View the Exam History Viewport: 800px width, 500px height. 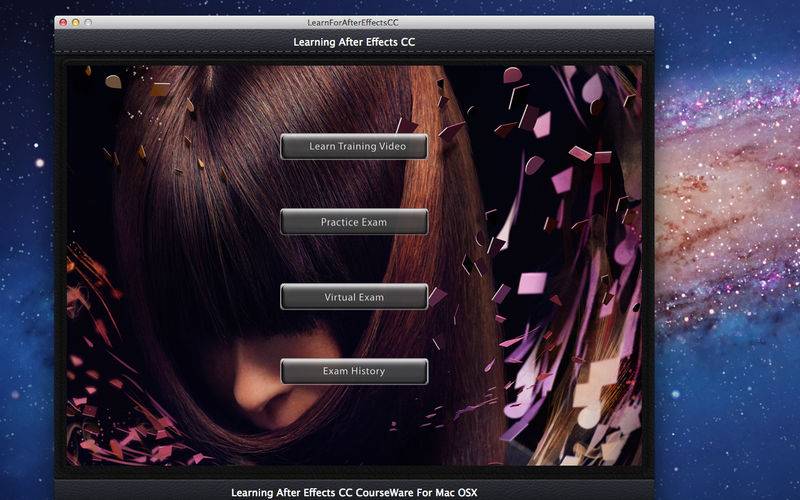354,371
